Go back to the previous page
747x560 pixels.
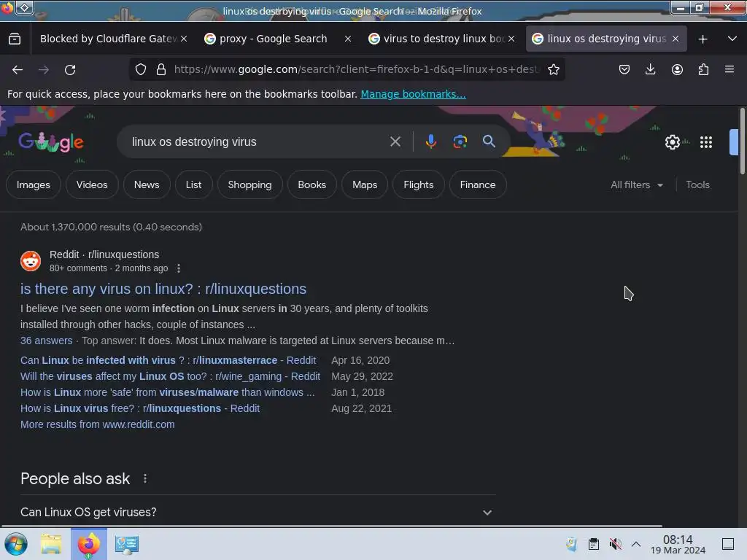18,69
